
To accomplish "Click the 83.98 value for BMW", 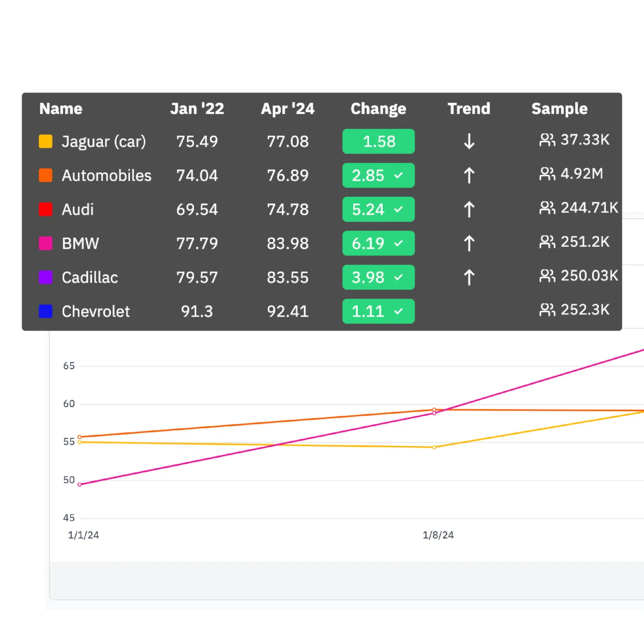I will point(288,243).
